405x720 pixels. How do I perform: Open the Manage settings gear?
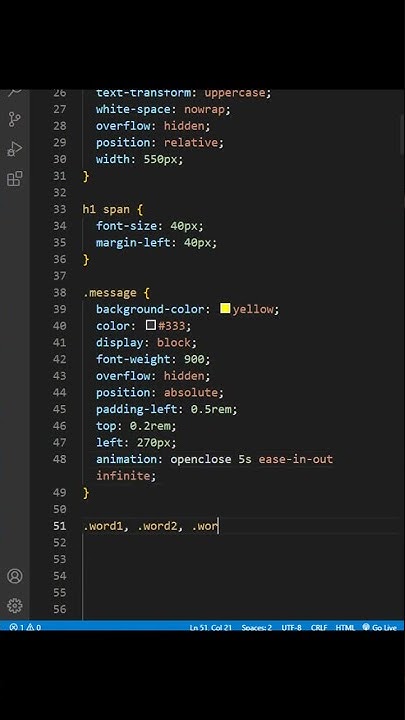[x=15, y=606]
